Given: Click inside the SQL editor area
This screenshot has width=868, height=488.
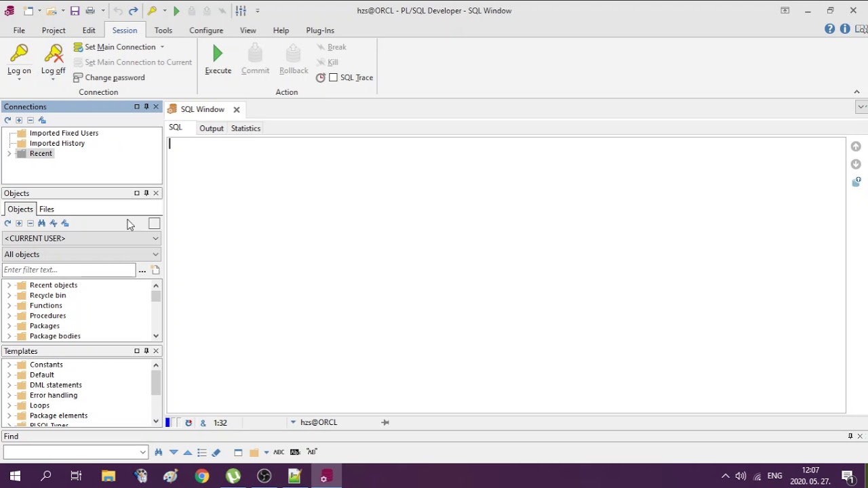Looking at the screenshot, I should pyautogui.click(x=507, y=274).
